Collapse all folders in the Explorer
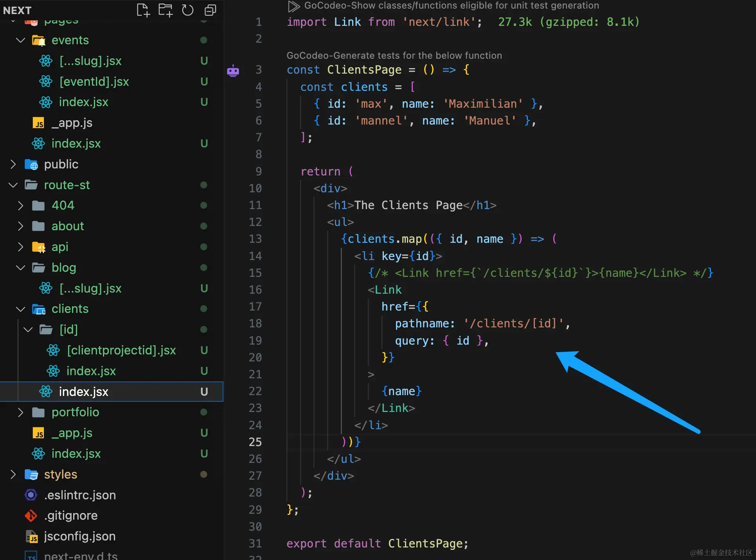 coord(210,10)
